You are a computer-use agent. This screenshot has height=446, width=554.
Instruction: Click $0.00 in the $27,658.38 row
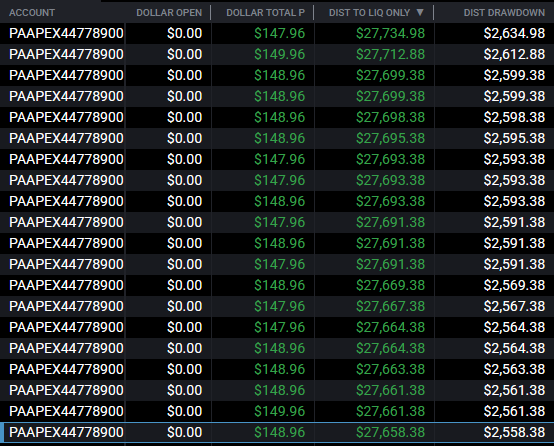pos(184,432)
